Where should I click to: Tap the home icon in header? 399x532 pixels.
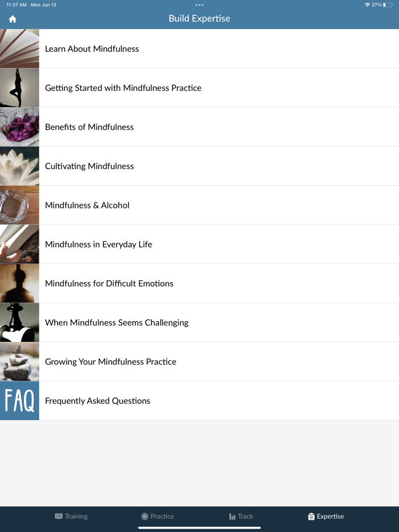(x=13, y=19)
